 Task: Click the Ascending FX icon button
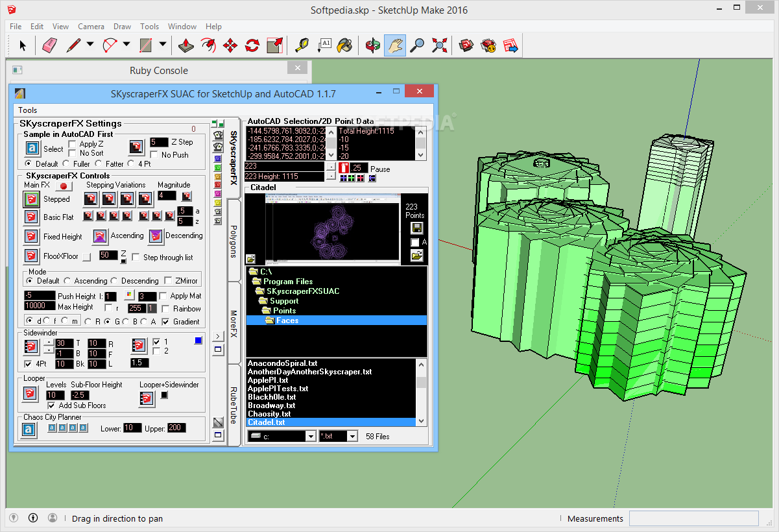(100, 236)
